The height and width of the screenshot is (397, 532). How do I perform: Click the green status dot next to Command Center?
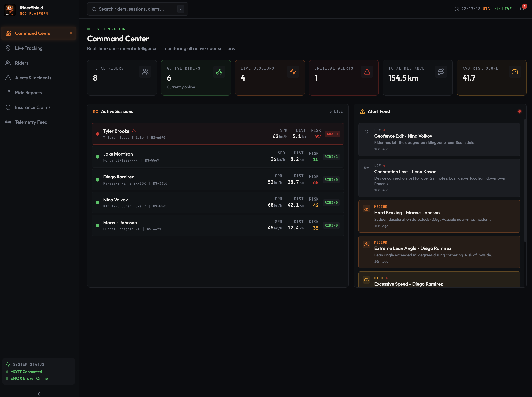pos(71,33)
